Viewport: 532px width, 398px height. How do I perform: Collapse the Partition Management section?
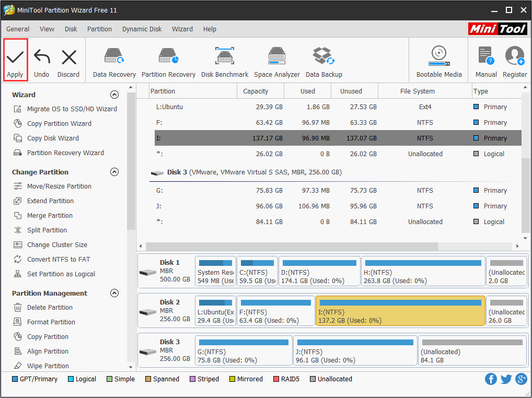pyautogui.click(x=114, y=293)
